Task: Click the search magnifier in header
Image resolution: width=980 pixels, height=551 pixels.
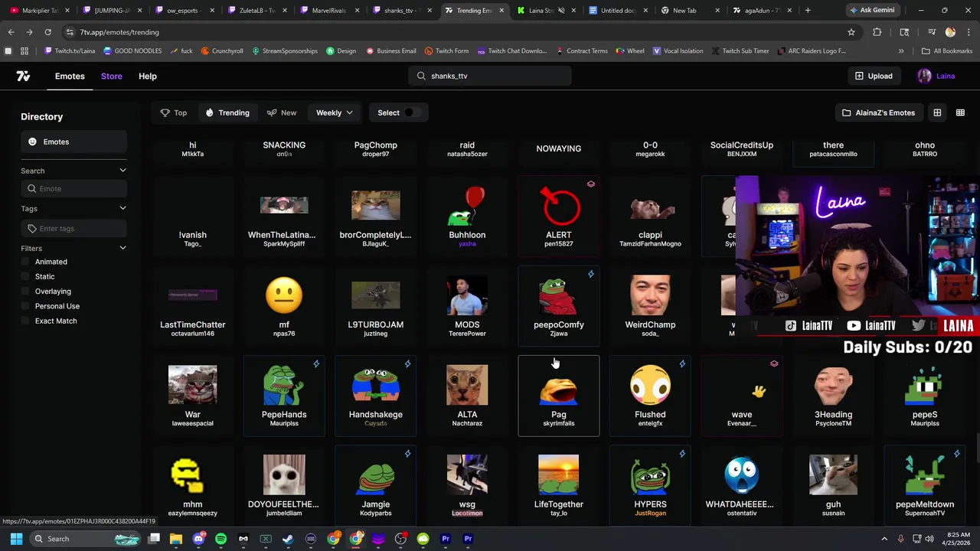Action: click(x=421, y=76)
